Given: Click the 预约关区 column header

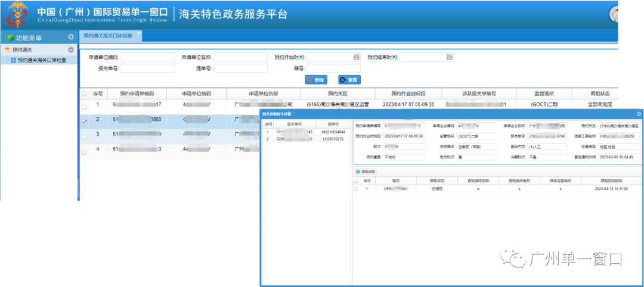Looking at the screenshot, I should click(x=338, y=93).
